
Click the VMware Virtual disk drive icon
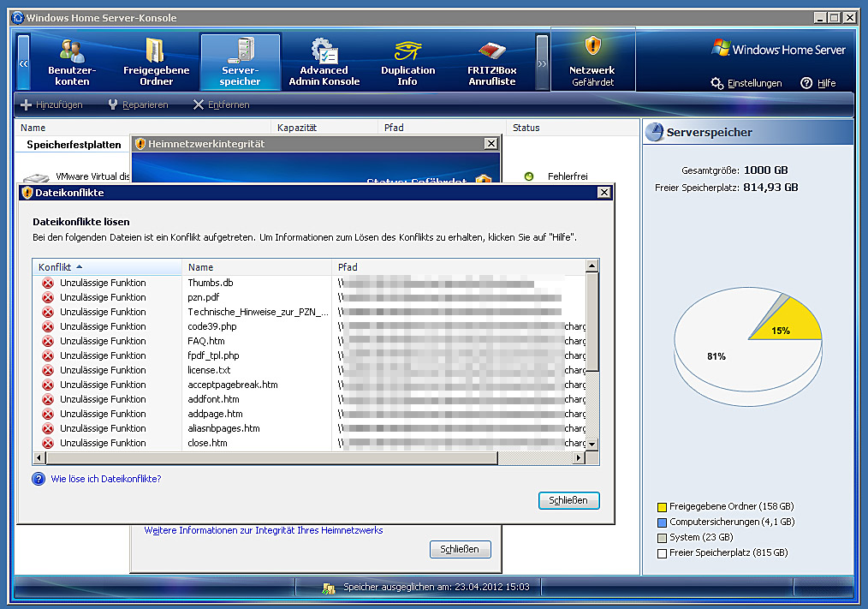tap(36, 178)
